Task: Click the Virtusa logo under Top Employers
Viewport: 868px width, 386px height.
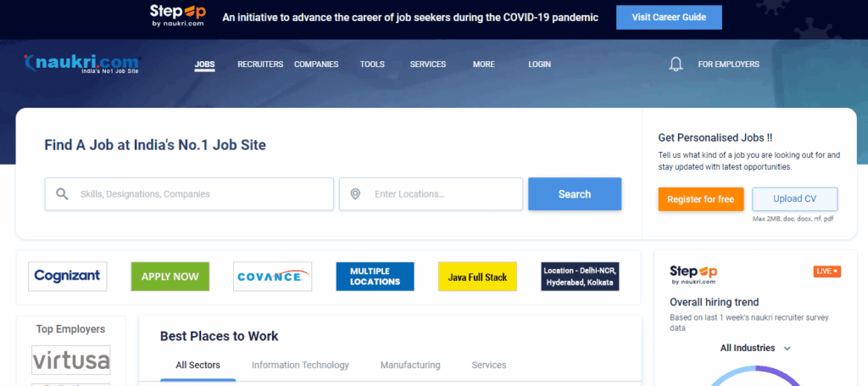Action: [71, 361]
